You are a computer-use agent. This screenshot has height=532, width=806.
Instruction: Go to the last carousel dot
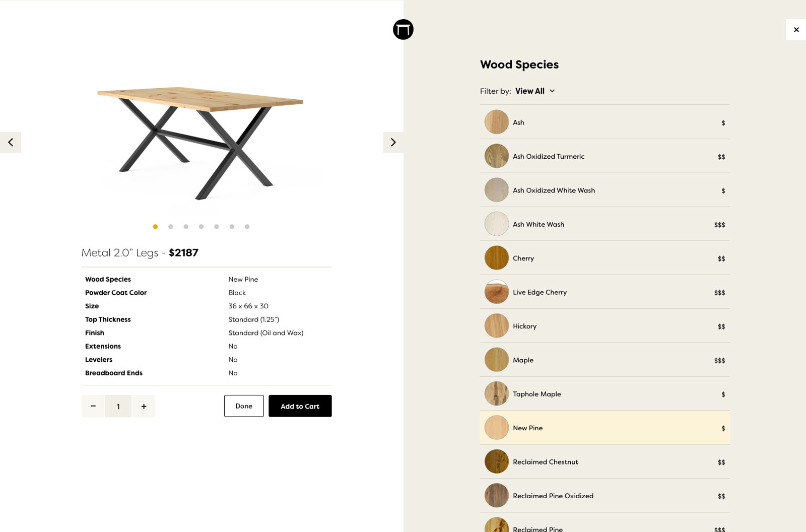(x=247, y=227)
